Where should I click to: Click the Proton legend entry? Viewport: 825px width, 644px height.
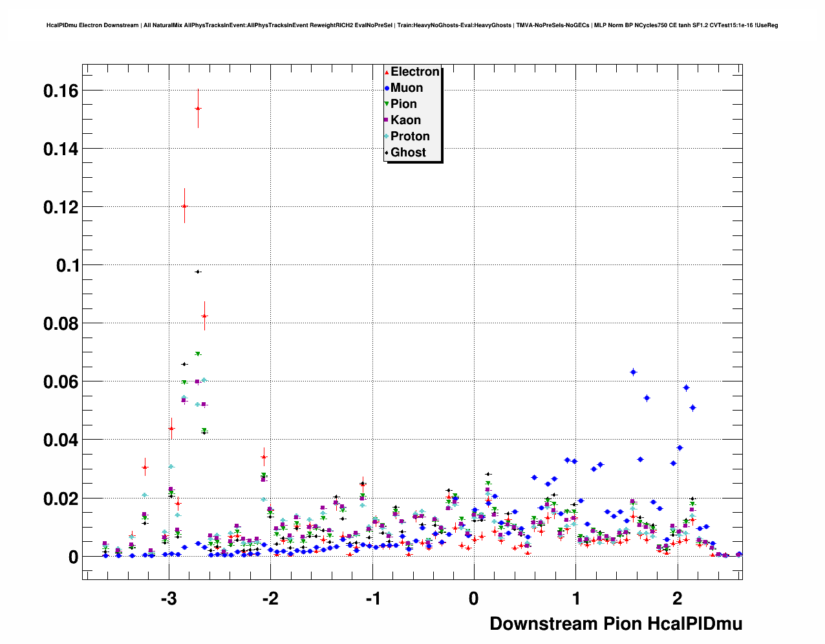point(407,136)
